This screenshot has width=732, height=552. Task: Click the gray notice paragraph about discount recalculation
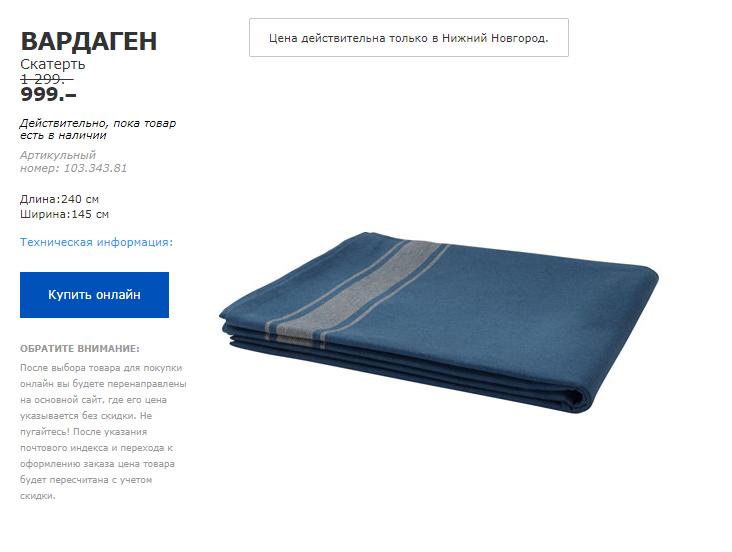(x=103, y=432)
